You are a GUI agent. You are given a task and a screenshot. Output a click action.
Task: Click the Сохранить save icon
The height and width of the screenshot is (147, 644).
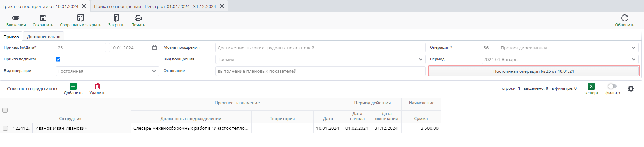click(43, 18)
